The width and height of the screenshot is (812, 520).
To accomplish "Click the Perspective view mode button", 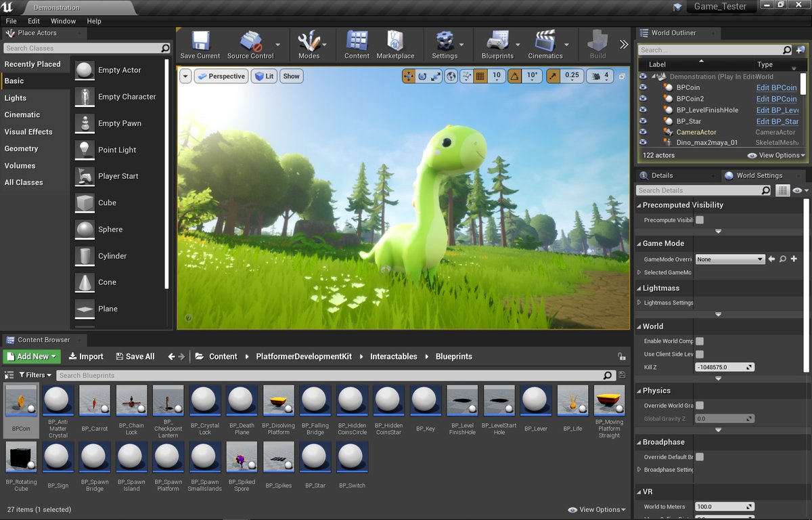I will (x=221, y=76).
